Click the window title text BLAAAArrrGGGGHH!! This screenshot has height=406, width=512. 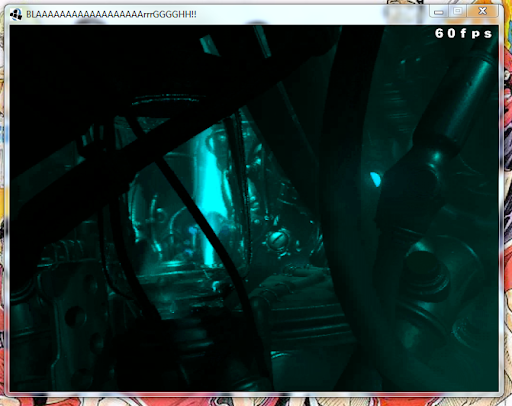(x=111, y=14)
